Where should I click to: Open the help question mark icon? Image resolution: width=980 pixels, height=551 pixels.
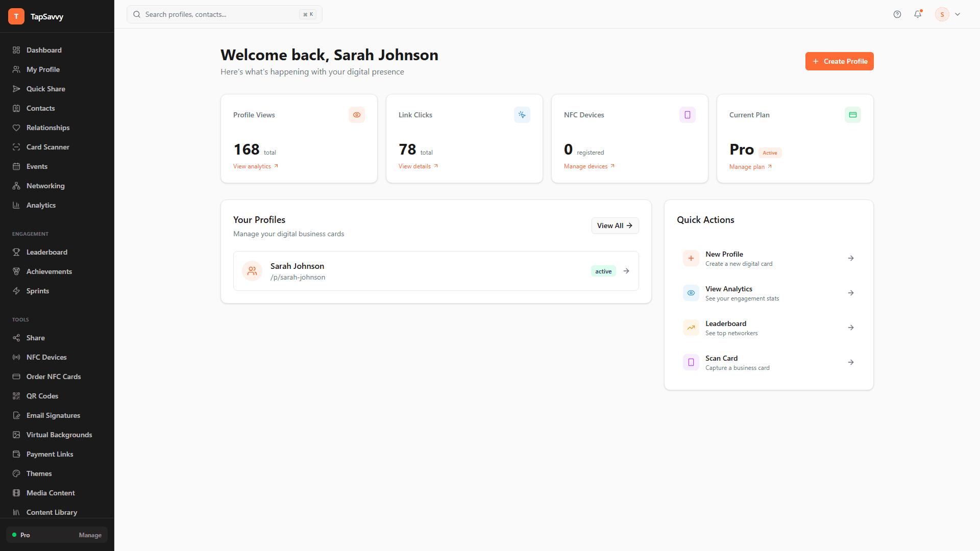(x=897, y=14)
